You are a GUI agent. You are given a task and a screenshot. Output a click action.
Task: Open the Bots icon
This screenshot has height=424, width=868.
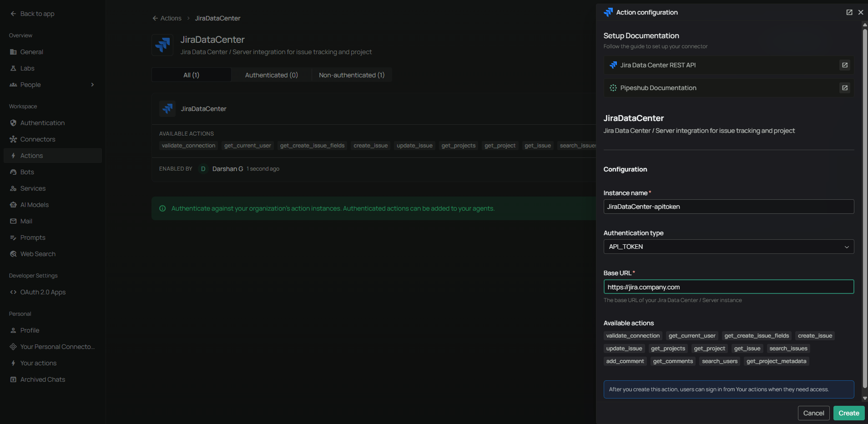point(13,172)
